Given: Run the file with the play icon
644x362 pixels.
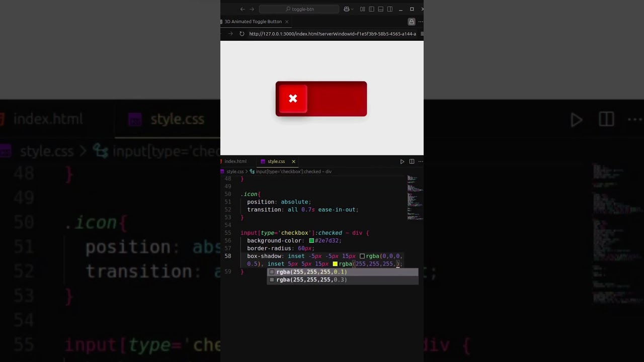Looking at the screenshot, I should (x=402, y=161).
